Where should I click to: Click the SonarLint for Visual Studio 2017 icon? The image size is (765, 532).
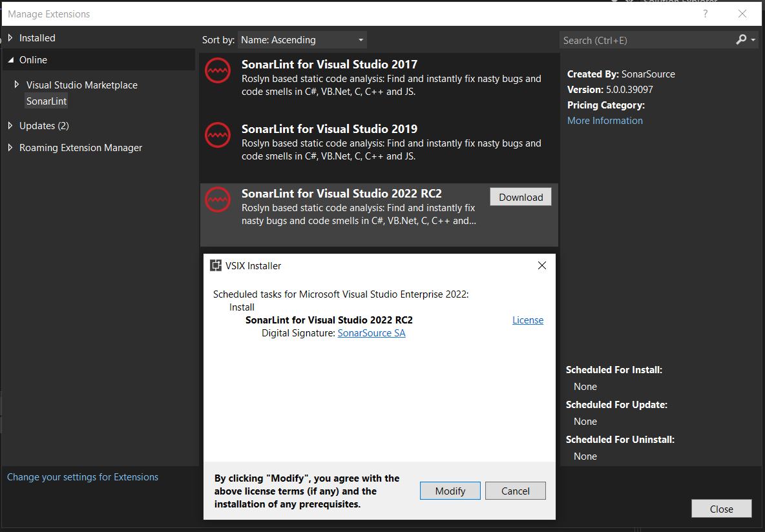coord(218,71)
